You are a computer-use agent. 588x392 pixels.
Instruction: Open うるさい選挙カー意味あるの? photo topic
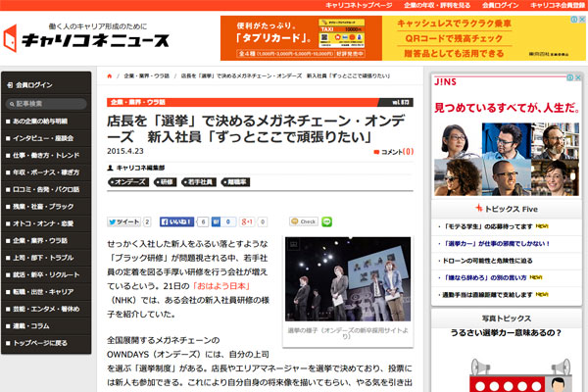[x=506, y=333]
